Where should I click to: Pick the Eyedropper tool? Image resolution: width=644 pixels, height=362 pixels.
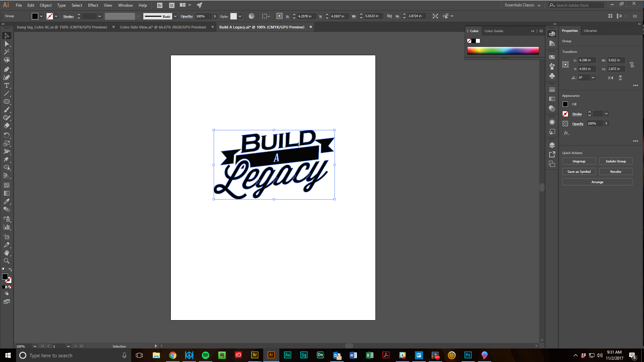point(6,201)
